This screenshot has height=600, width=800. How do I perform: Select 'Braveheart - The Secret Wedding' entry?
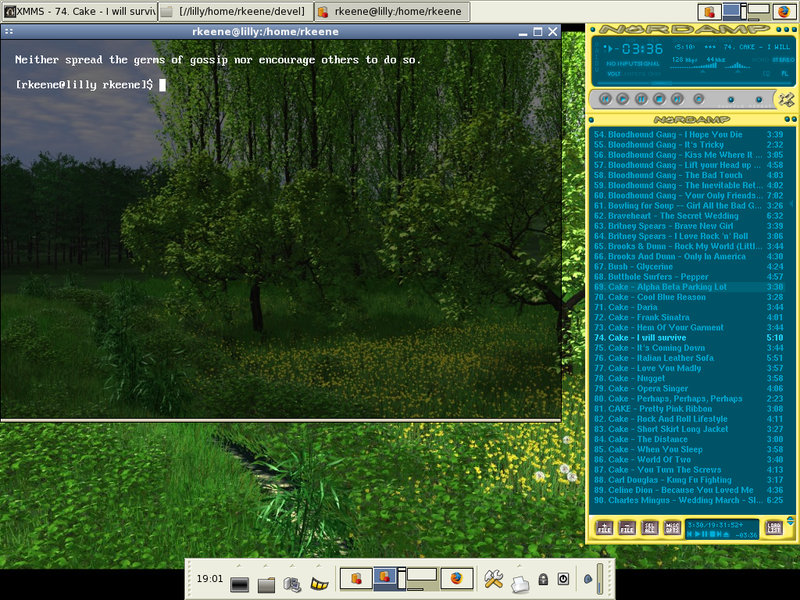point(688,216)
